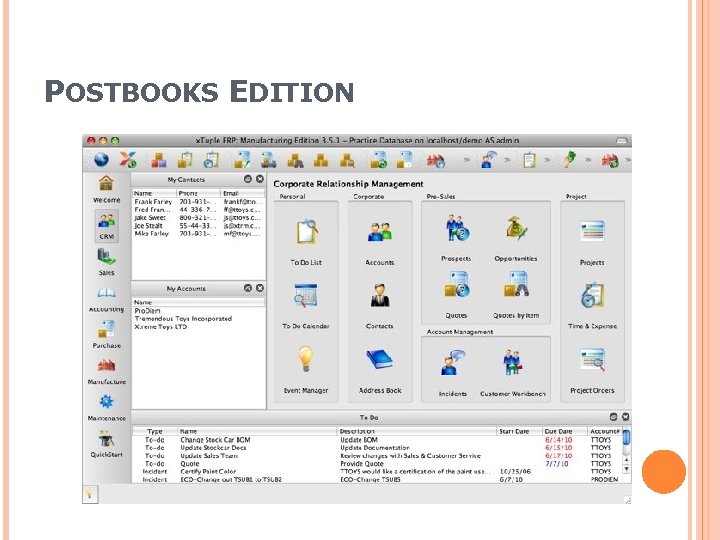Sort contacts by Phone column header

[198, 193]
